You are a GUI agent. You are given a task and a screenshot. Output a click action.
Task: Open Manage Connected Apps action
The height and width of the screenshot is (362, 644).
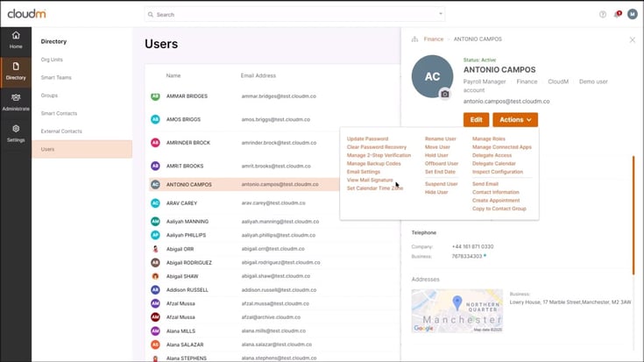502,147
